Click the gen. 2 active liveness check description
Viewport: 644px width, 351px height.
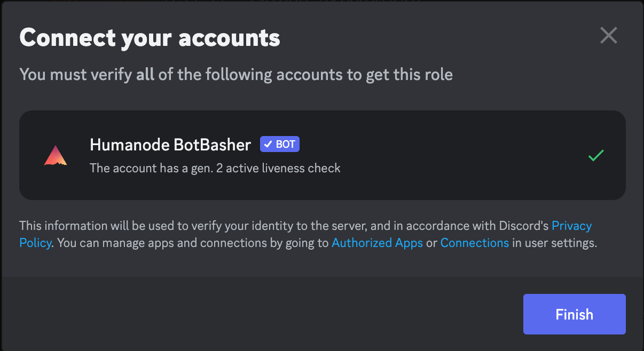click(x=215, y=168)
